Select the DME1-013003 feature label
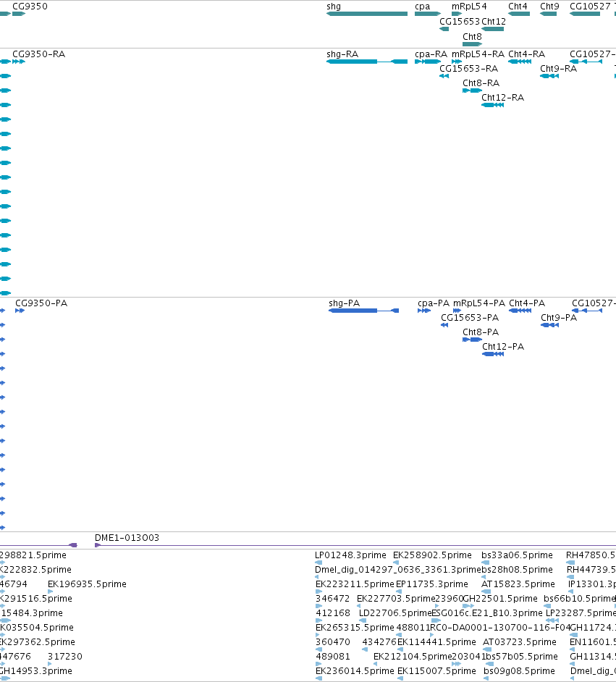 click(127, 538)
